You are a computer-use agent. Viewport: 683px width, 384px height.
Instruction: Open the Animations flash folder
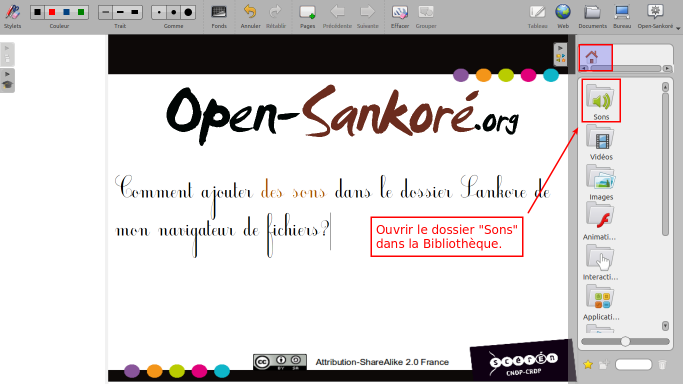[600, 222]
